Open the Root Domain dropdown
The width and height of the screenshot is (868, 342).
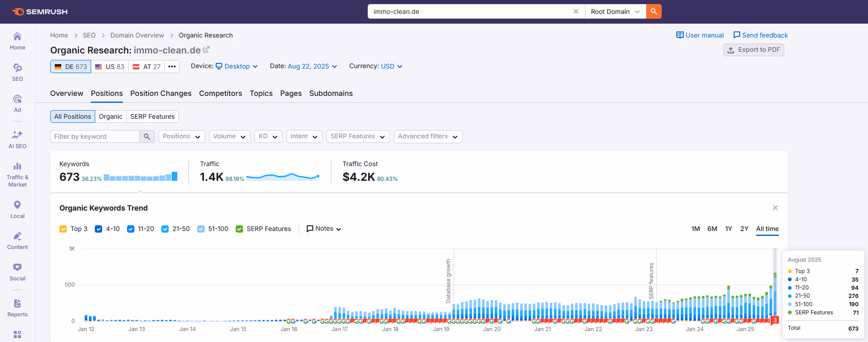pos(615,11)
